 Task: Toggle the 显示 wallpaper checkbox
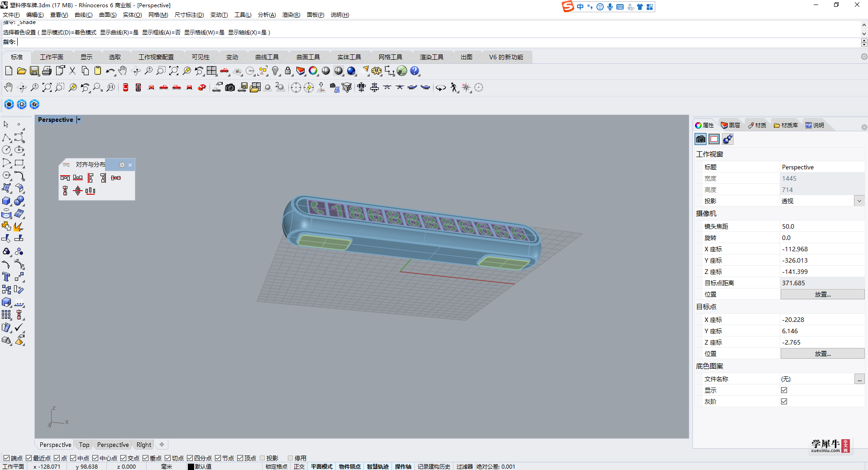(x=784, y=390)
